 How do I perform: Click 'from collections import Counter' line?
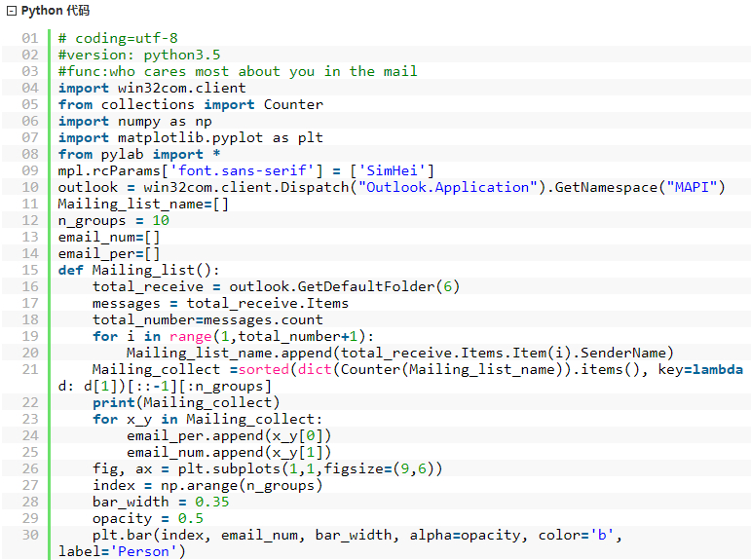191,104
